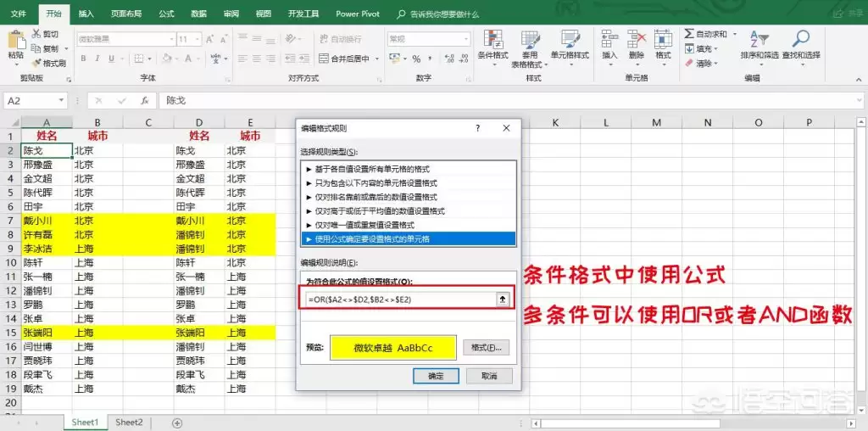The image size is (868, 431).
Task: Click the yellow format preview swatch
Action: click(392, 347)
